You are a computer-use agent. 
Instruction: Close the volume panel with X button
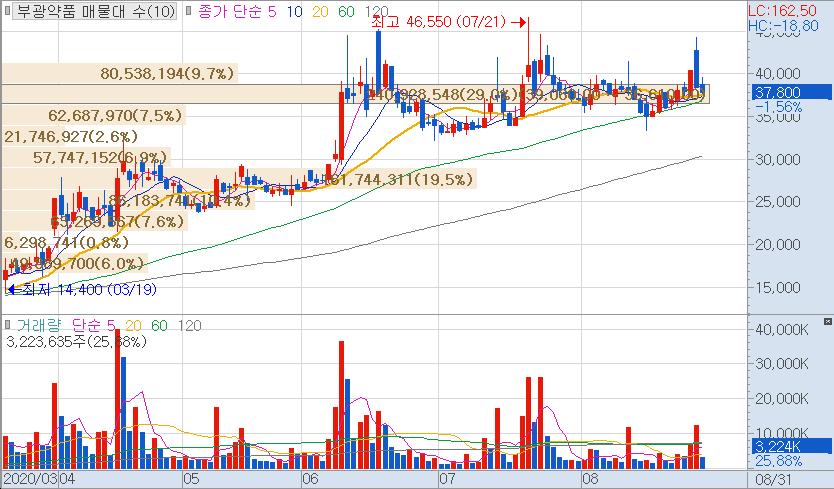[x=828, y=321]
